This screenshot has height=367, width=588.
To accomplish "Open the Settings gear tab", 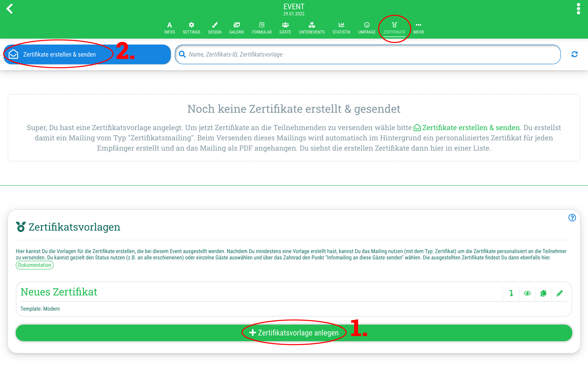I will click(x=192, y=28).
